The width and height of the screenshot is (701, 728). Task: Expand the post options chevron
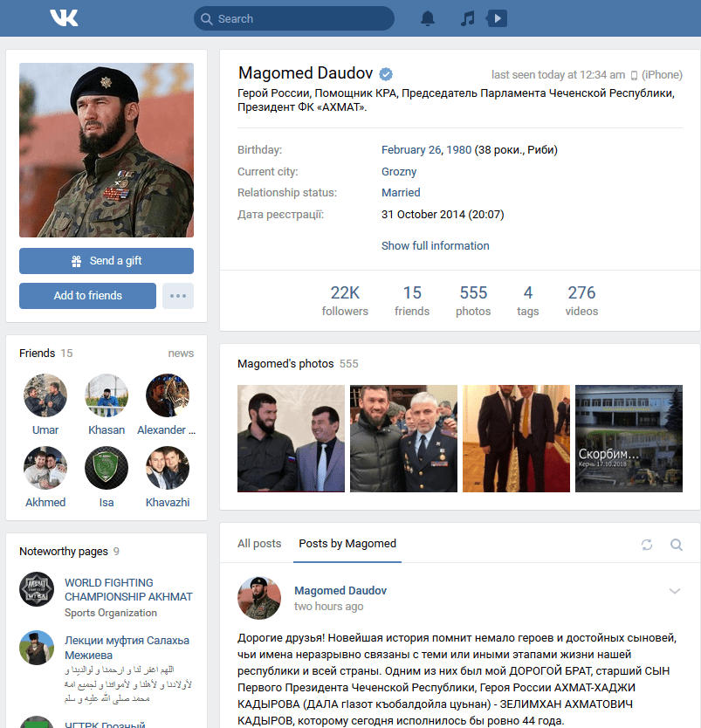(675, 591)
